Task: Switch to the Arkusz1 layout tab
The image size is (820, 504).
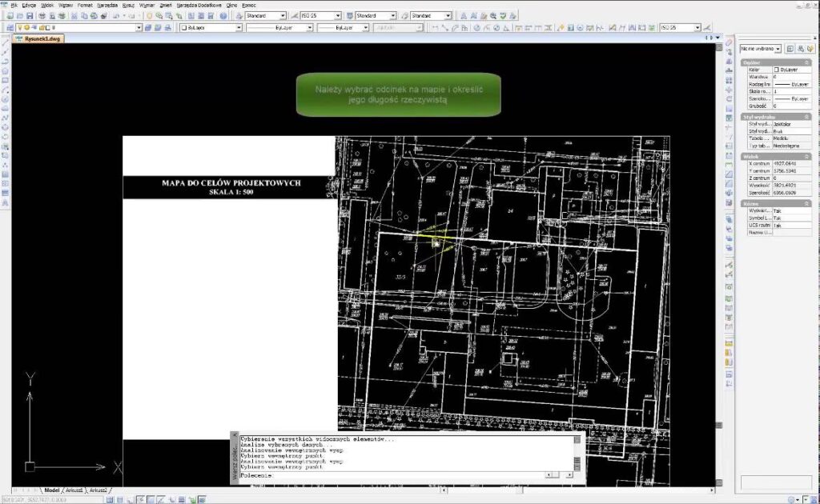Action: click(74, 490)
